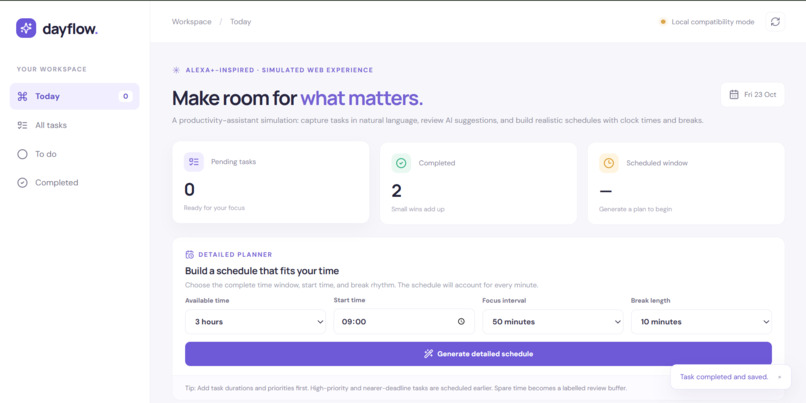The image size is (806, 403).
Task: Click the Fri 23 Oct date button
Action: (x=753, y=95)
